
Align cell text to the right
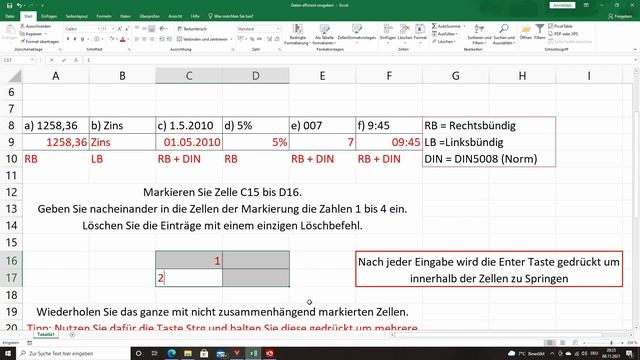[151, 39]
